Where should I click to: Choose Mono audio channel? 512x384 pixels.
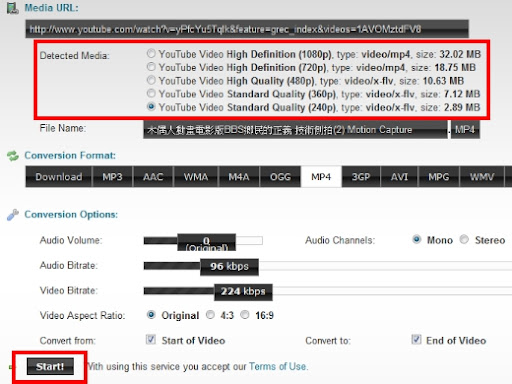pos(416,239)
